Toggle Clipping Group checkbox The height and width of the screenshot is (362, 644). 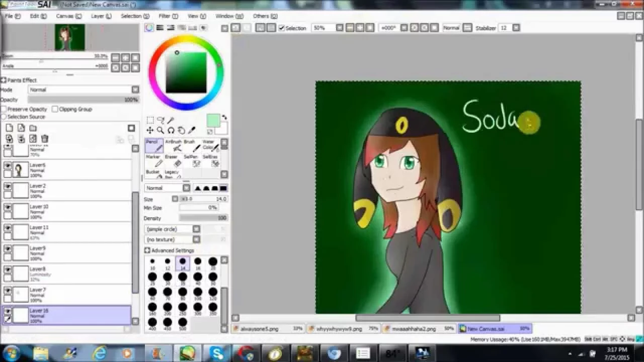tap(55, 109)
